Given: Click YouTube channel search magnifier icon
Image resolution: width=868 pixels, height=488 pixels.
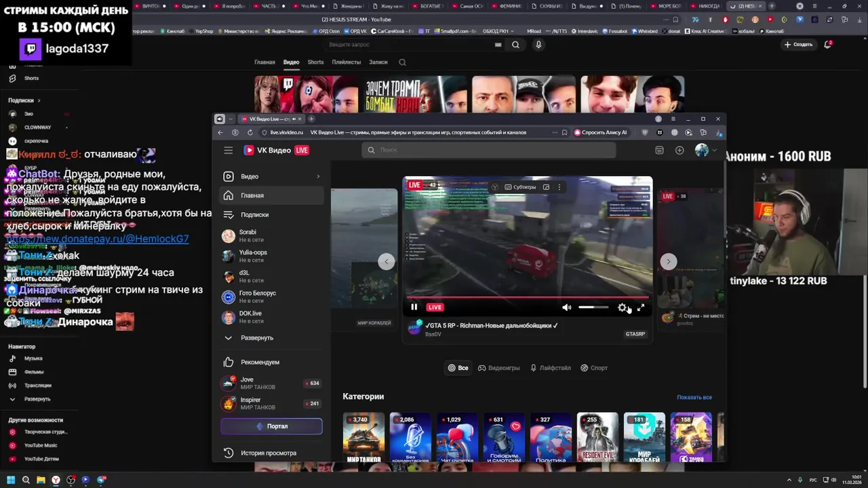Looking at the screenshot, I should (x=402, y=62).
